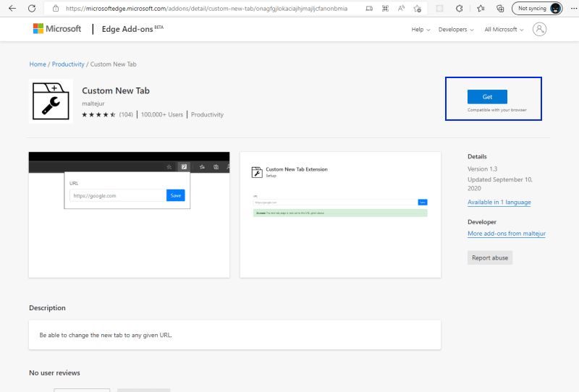579x392 pixels.
Task: Expand the All Microsoft menu
Action: 504,30
